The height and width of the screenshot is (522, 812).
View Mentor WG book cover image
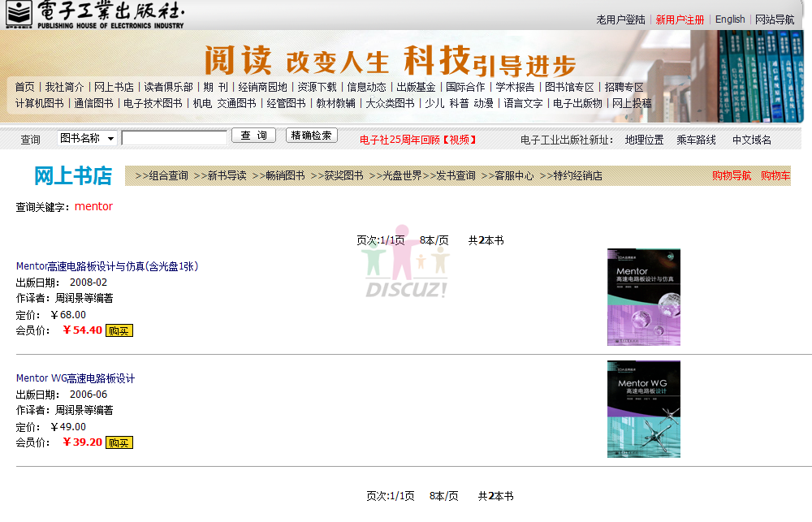coord(644,409)
